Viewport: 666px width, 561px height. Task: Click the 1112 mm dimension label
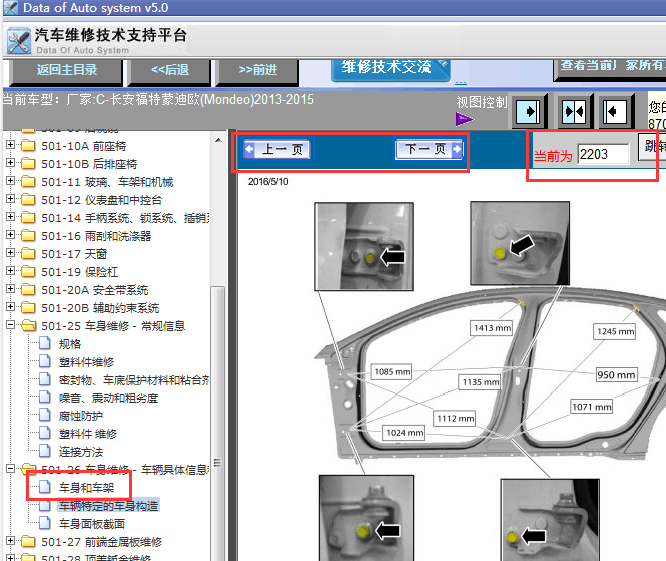455,418
